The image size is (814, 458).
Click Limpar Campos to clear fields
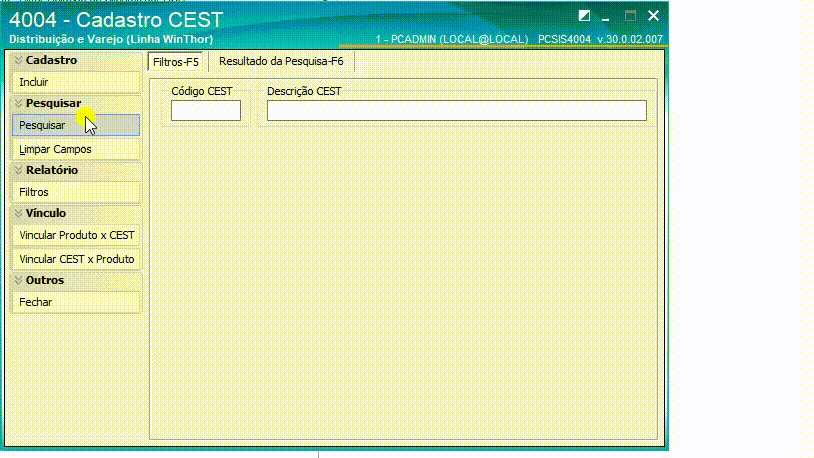pyautogui.click(x=76, y=149)
